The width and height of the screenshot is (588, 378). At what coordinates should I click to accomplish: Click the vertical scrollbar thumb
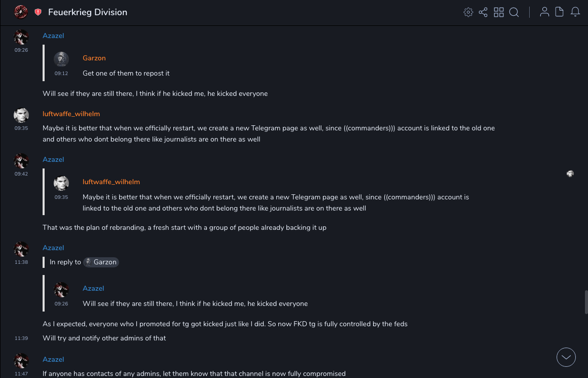pyautogui.click(x=586, y=302)
